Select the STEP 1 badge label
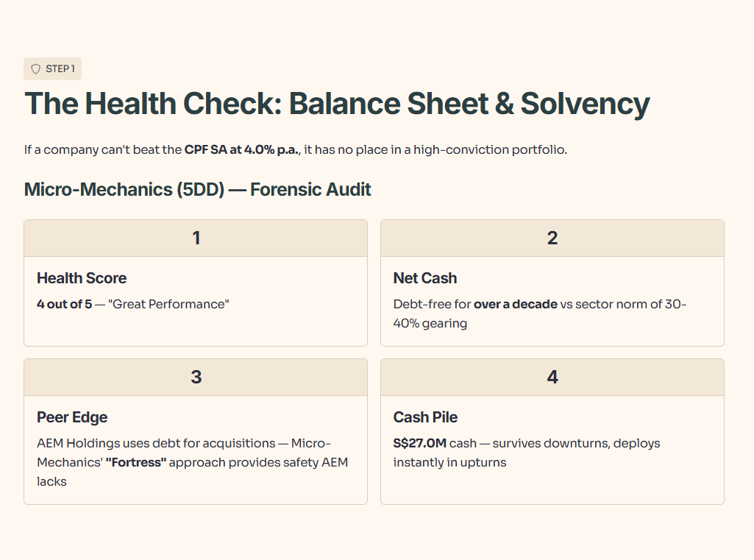The height and width of the screenshot is (560, 754). [x=60, y=68]
